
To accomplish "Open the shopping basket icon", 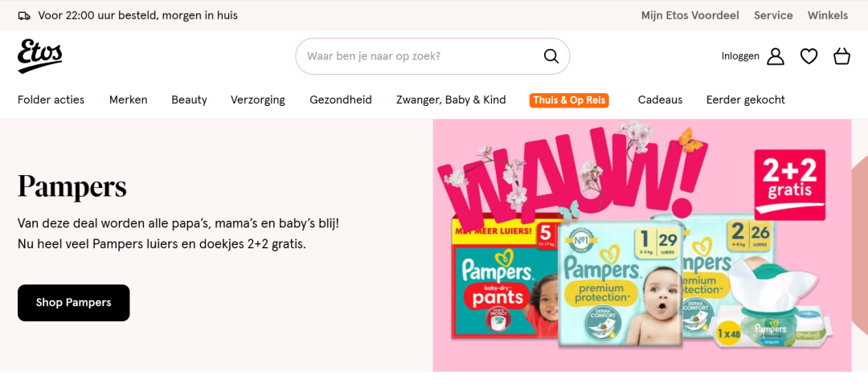I will pos(841,56).
